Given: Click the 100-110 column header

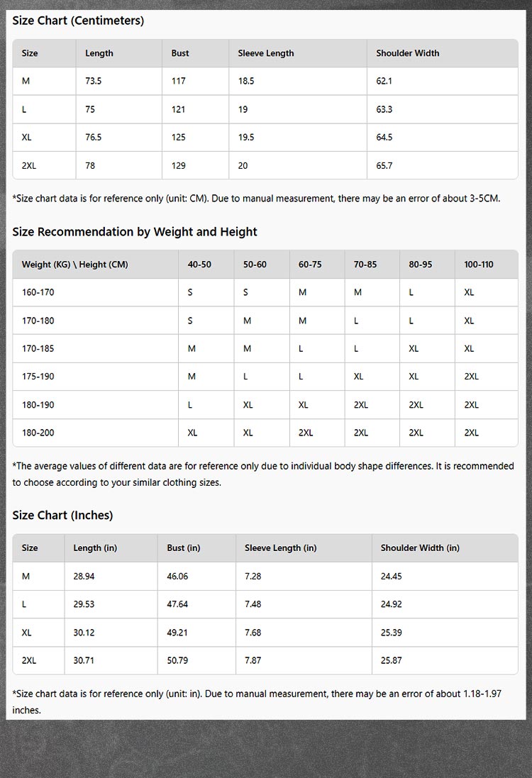Looking at the screenshot, I should [x=479, y=265].
